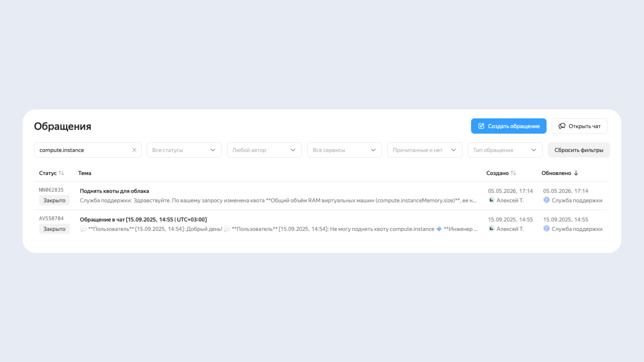Click the "Обращения" page heading
Viewport: 644px width, 362px height.
[x=63, y=126]
